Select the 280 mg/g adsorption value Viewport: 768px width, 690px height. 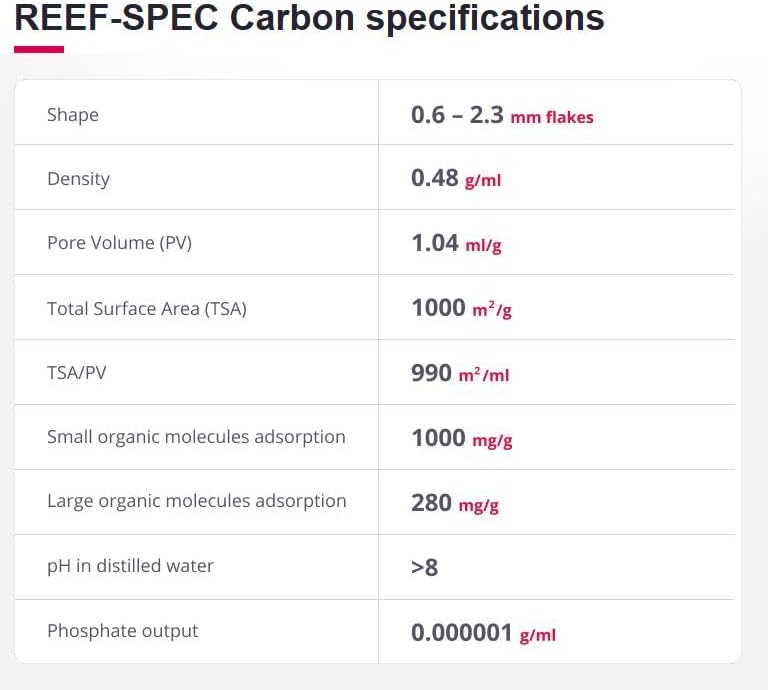(x=455, y=503)
